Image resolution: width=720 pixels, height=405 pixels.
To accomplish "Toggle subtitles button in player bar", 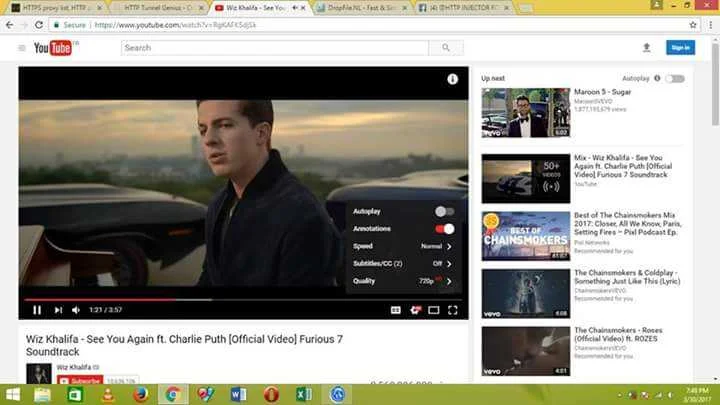I will point(395,310).
